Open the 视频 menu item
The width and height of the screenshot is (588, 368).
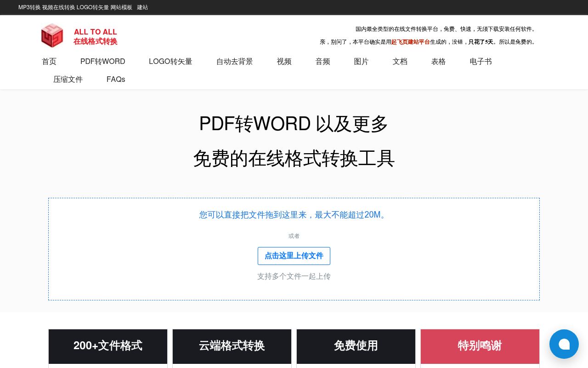pyautogui.click(x=284, y=62)
